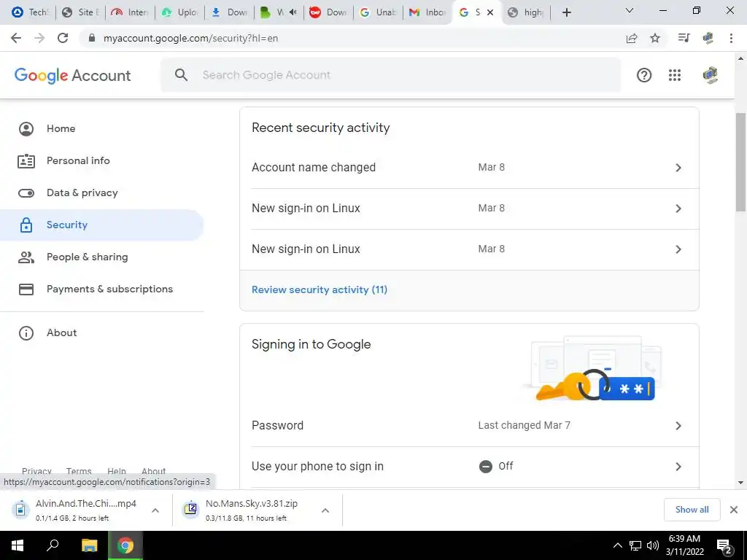This screenshot has height=560, width=747.
Task: Open Chrome's three-dot menu
Action: pos(731,38)
